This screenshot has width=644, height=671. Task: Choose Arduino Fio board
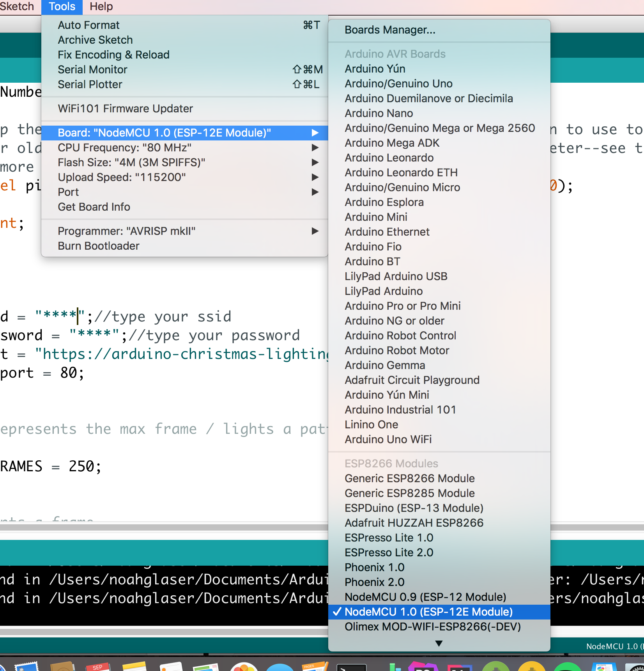coord(439,247)
